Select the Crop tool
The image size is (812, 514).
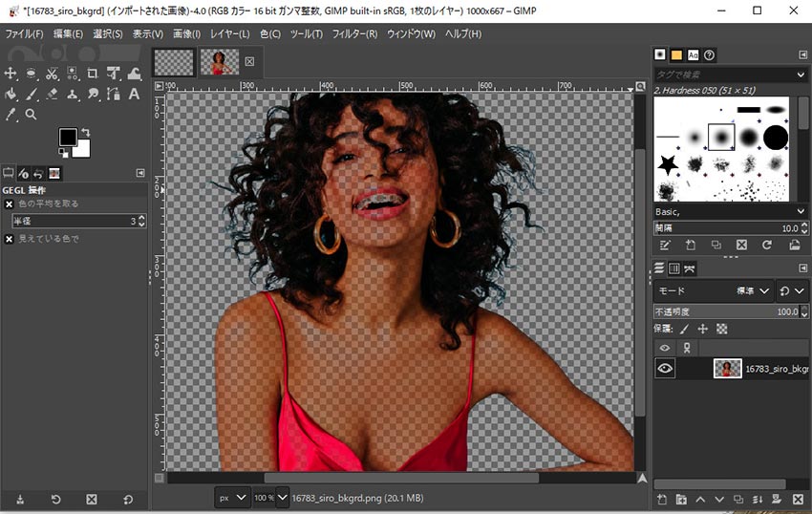coord(93,74)
